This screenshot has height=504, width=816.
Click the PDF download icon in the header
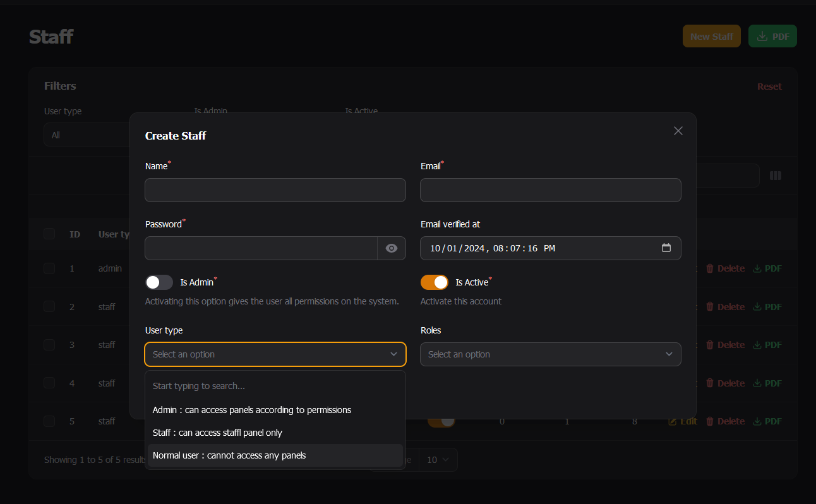(x=762, y=37)
